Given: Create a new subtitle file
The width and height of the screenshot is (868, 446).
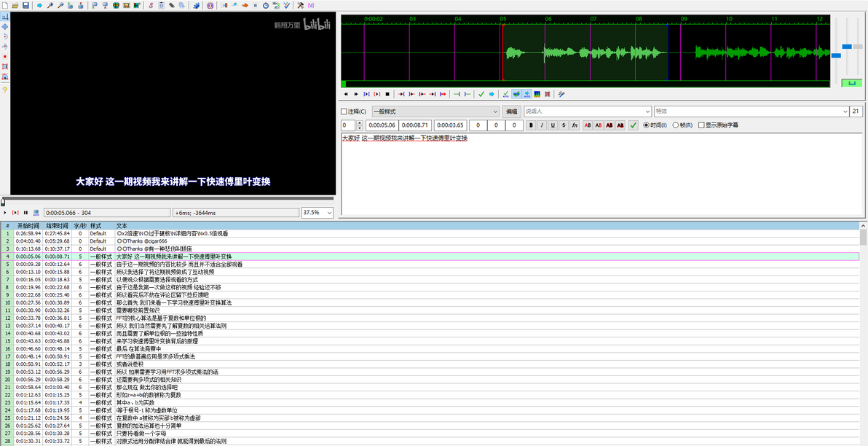Looking at the screenshot, I should [x=4, y=5].
